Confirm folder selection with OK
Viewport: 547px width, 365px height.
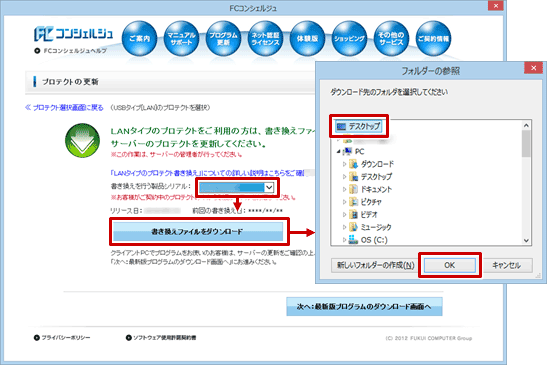tap(449, 265)
